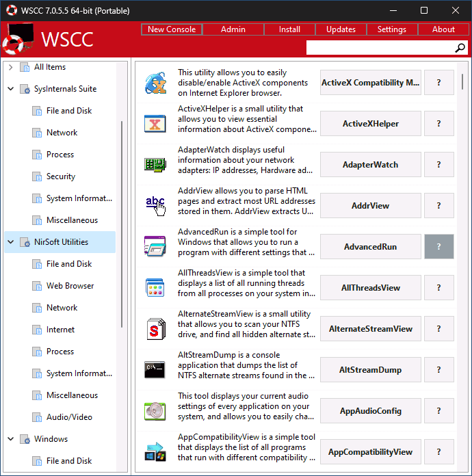Image resolution: width=472 pixels, height=476 pixels.
Task: Click the NirSoft Utilities folder icon
Action: click(25, 242)
